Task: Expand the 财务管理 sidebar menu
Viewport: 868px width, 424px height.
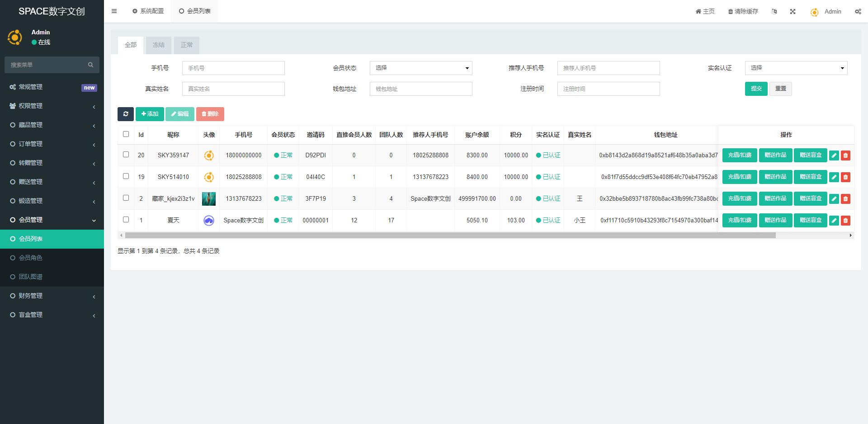Action: coord(52,296)
